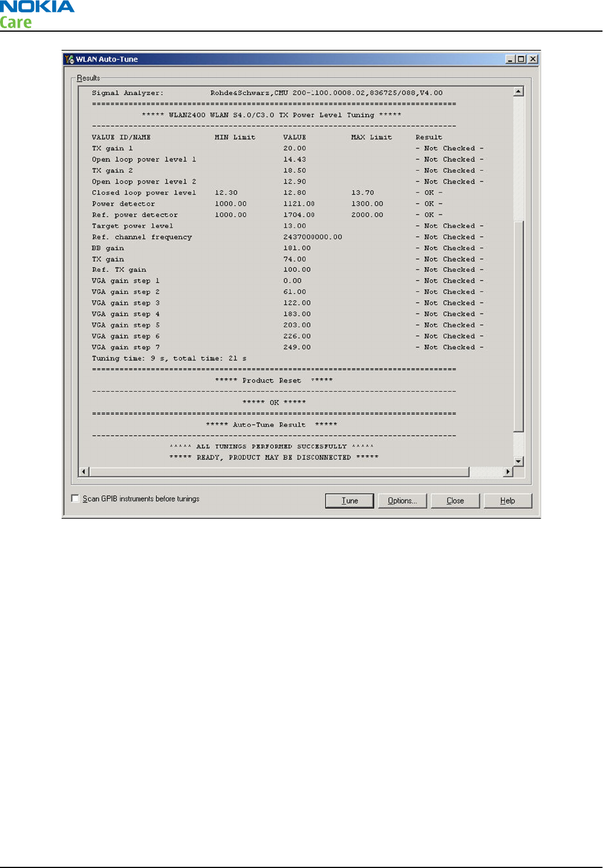Click the 'VGA gain step 1' row
The width and height of the screenshot is (603, 868).
tap(288, 281)
